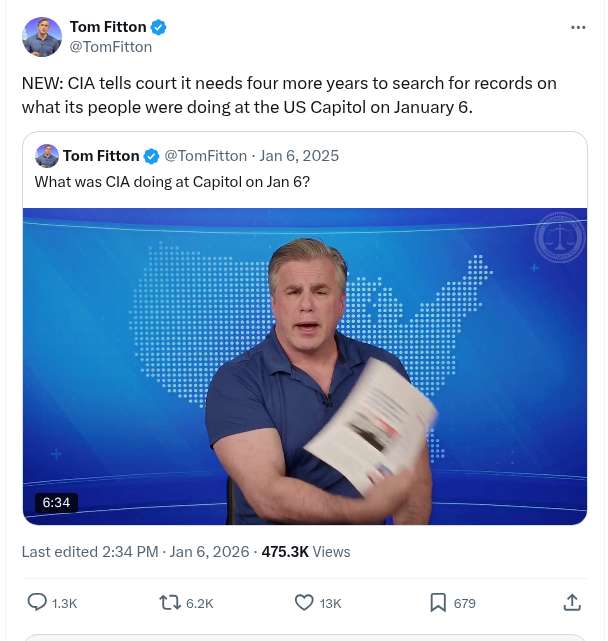
Task: Open the @TomFitton handle under the author name
Action: coord(111,46)
